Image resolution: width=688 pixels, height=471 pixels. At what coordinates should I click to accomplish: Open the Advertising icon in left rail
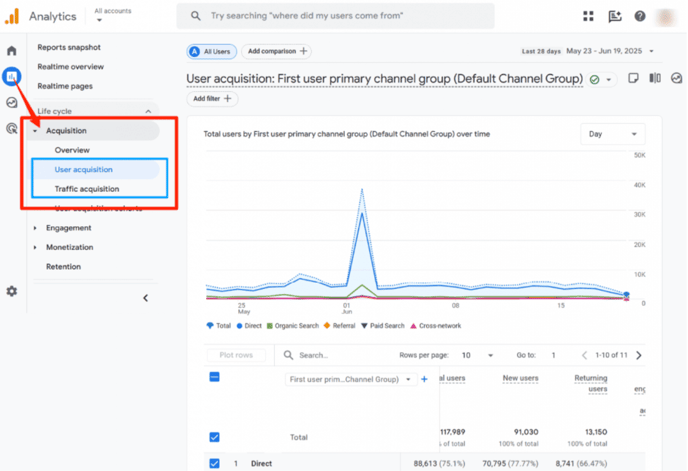click(12, 128)
